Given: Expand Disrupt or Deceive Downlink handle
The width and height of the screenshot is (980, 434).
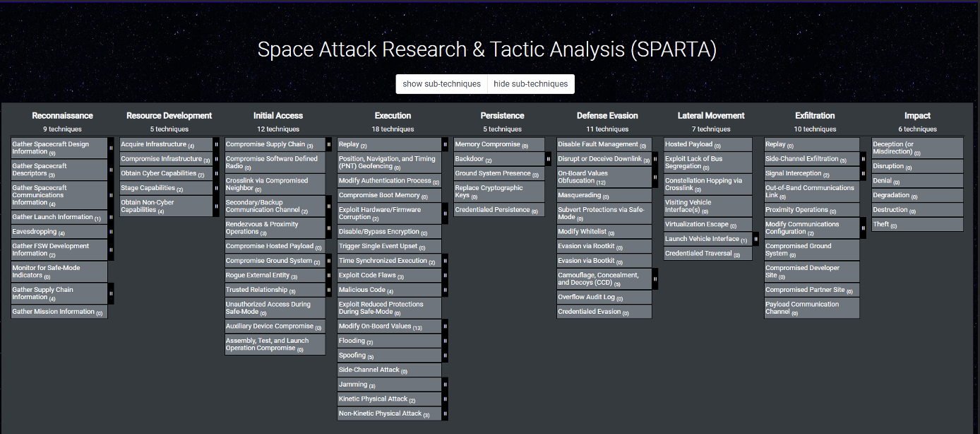Looking at the screenshot, I should (x=655, y=159).
